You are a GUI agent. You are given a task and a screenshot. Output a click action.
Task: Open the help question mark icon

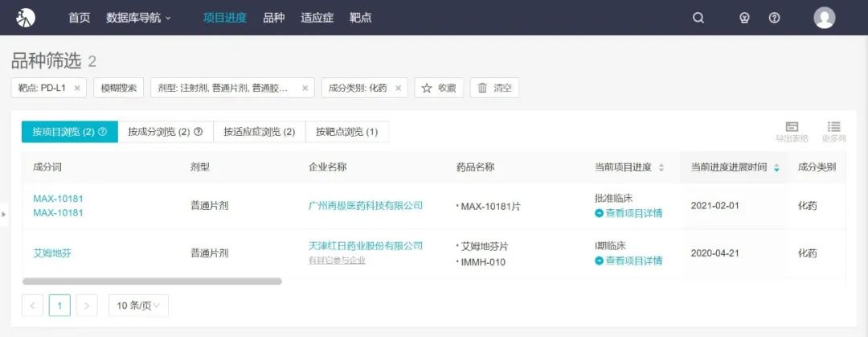pyautogui.click(x=775, y=18)
